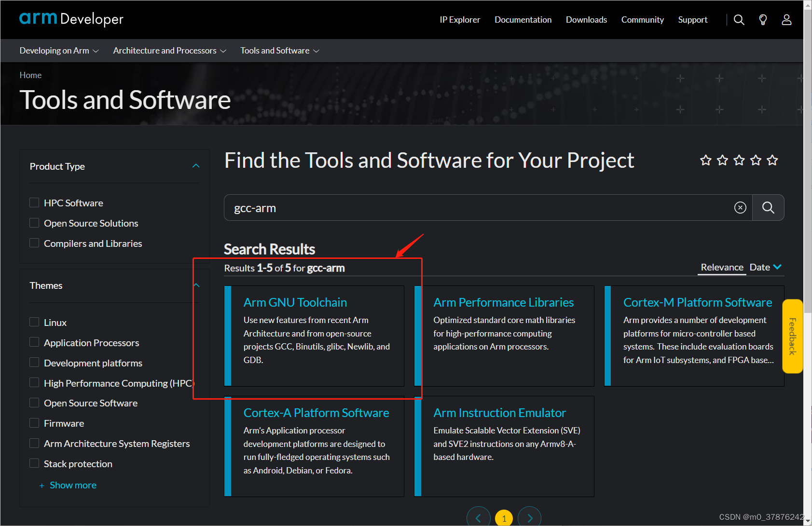Screen dimensions: 812x526
Task: Rate the page three stars
Action: (x=739, y=160)
